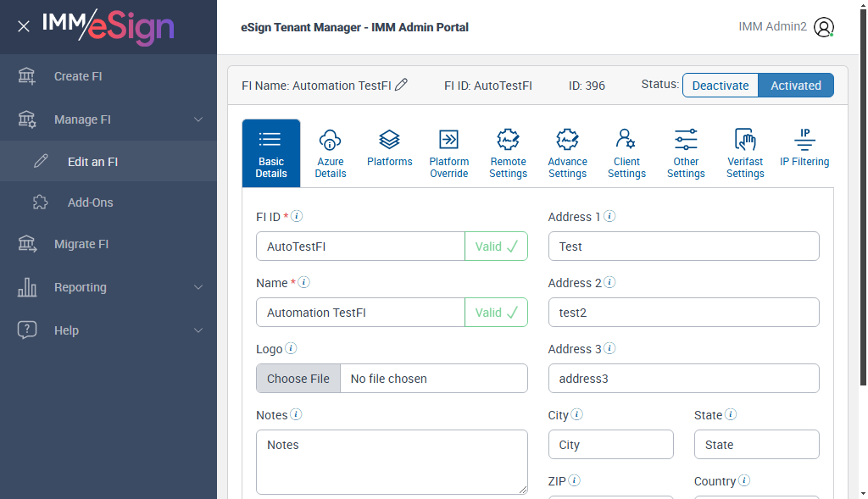Switch to the Platforms tab
Screen dimensions: 868x499
[x=390, y=147]
